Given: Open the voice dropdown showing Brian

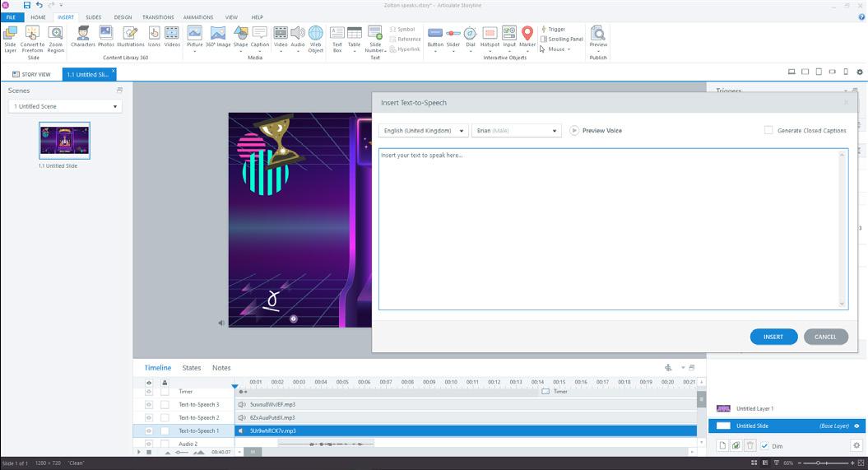Looking at the screenshot, I should click(517, 131).
